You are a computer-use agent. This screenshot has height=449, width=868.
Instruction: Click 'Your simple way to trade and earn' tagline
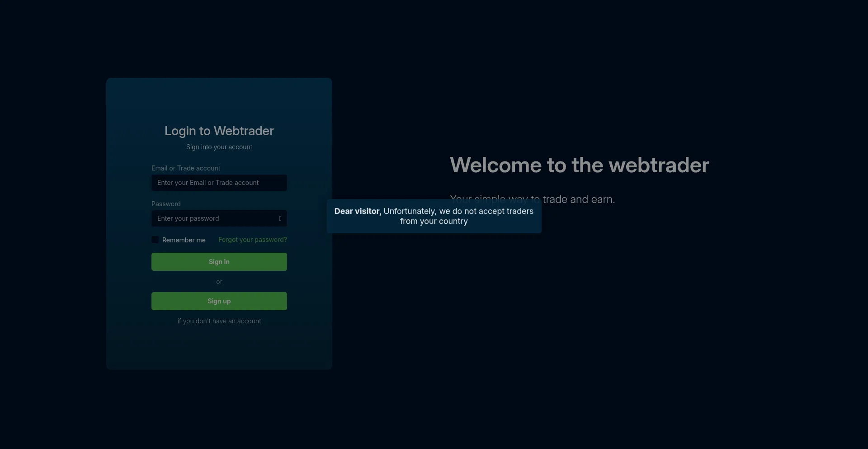coord(579,199)
